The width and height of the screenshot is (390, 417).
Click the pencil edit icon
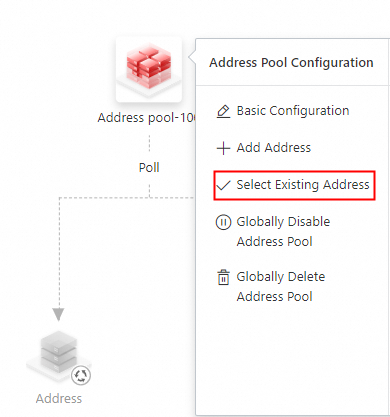(x=223, y=111)
